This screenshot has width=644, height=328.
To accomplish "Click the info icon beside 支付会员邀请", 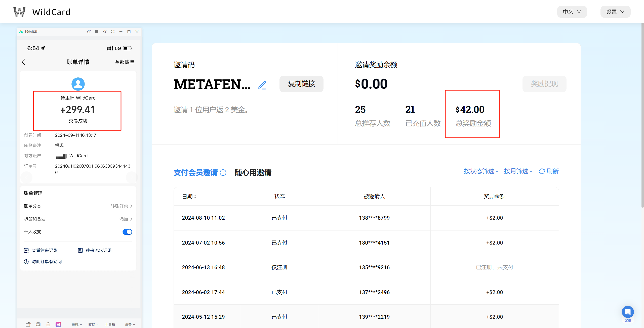I will tap(223, 172).
